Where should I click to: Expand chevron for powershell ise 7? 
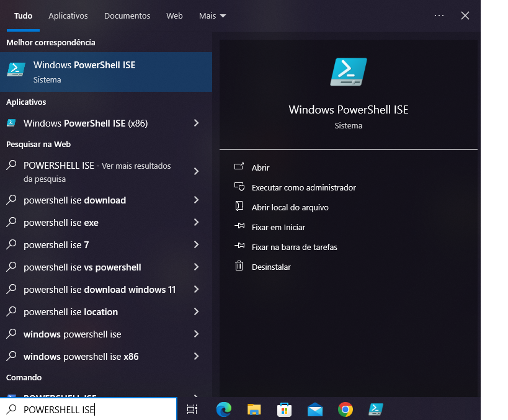pyautogui.click(x=196, y=244)
